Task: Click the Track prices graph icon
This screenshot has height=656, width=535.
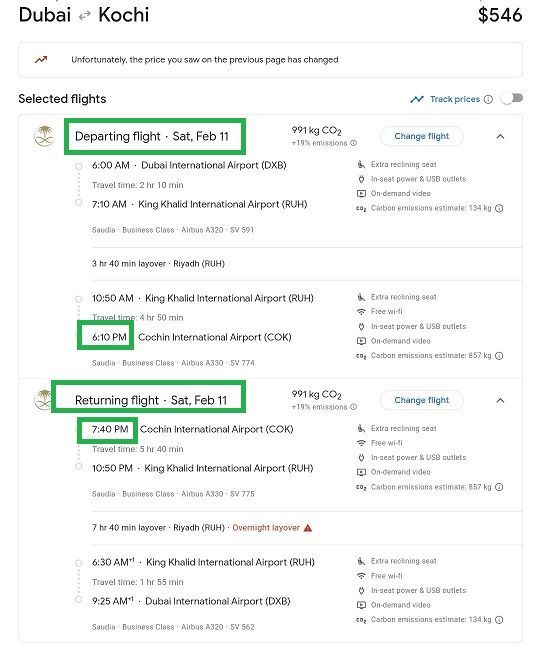Action: [417, 99]
